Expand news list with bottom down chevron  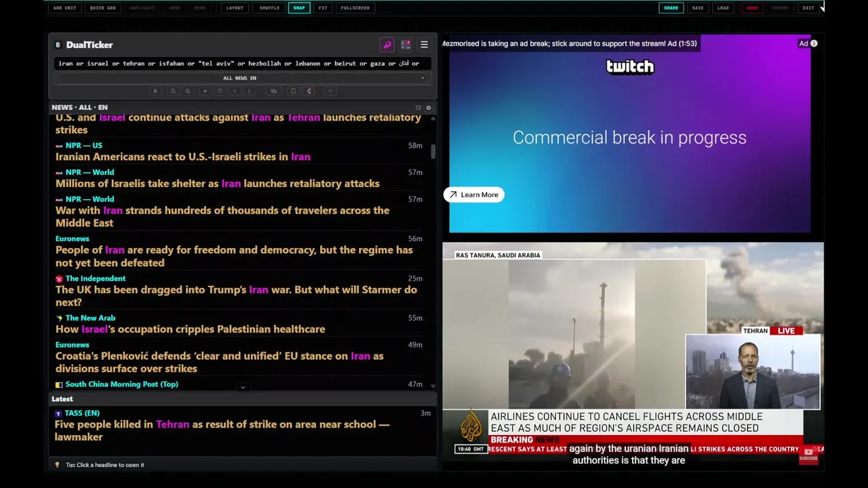click(x=243, y=388)
